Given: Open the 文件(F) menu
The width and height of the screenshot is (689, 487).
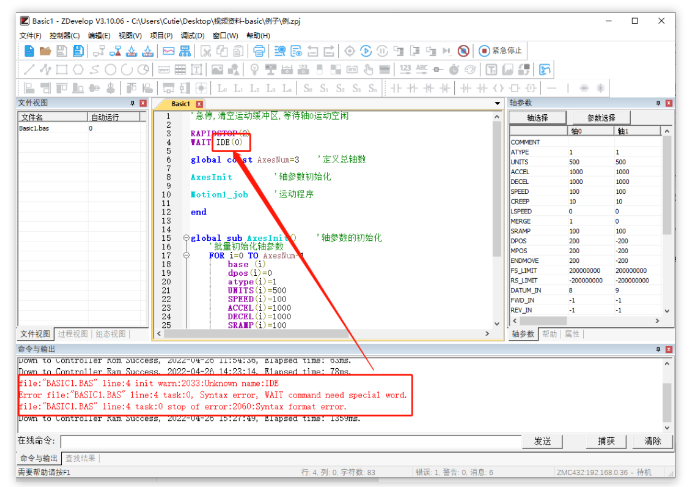Looking at the screenshot, I should [x=30, y=36].
